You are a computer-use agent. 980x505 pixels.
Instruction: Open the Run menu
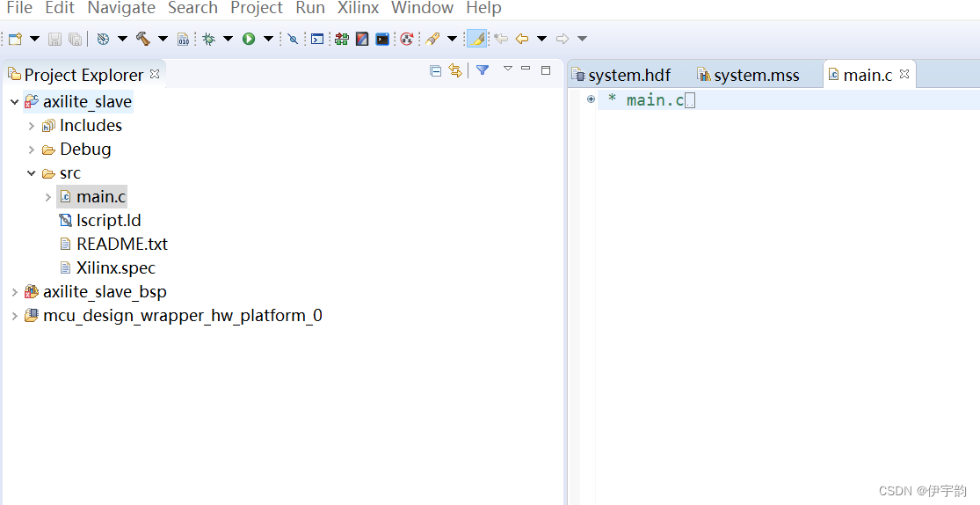click(x=310, y=8)
